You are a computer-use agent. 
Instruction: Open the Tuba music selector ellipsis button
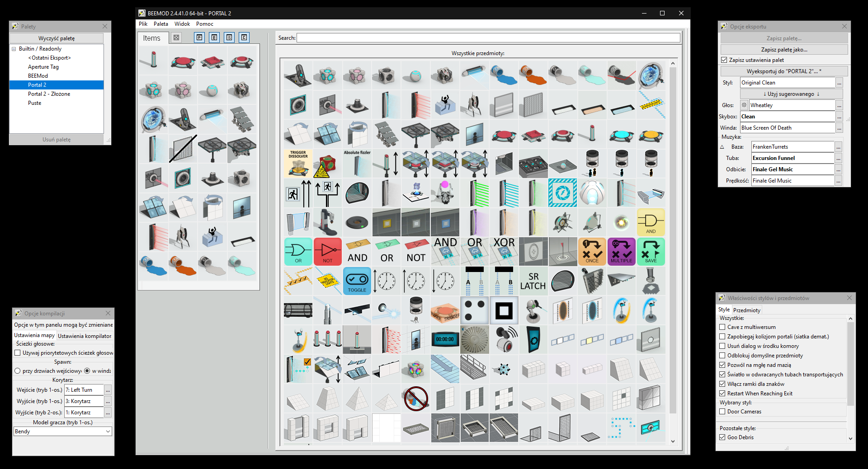click(839, 158)
